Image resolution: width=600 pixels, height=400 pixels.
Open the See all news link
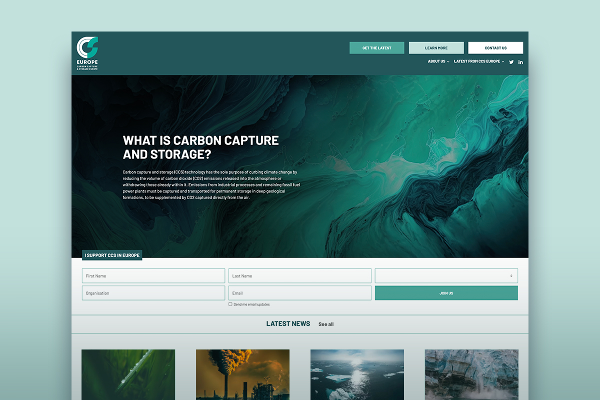326,324
